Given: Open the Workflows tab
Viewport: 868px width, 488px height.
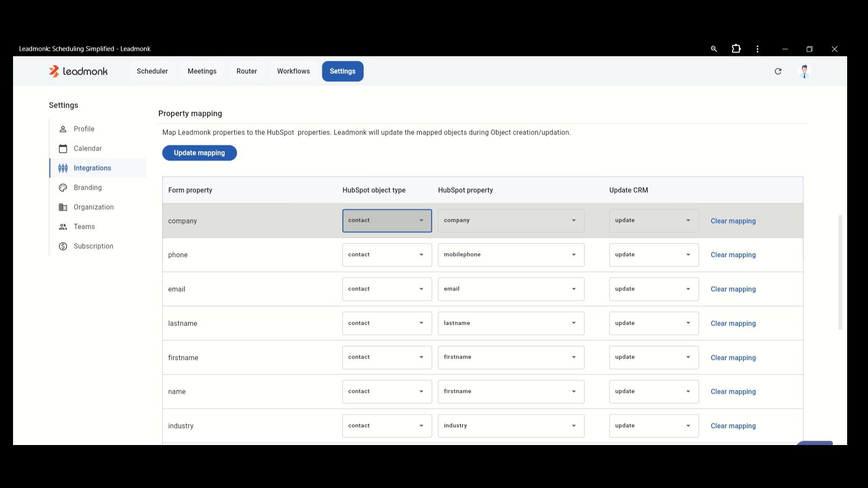Looking at the screenshot, I should tap(293, 71).
